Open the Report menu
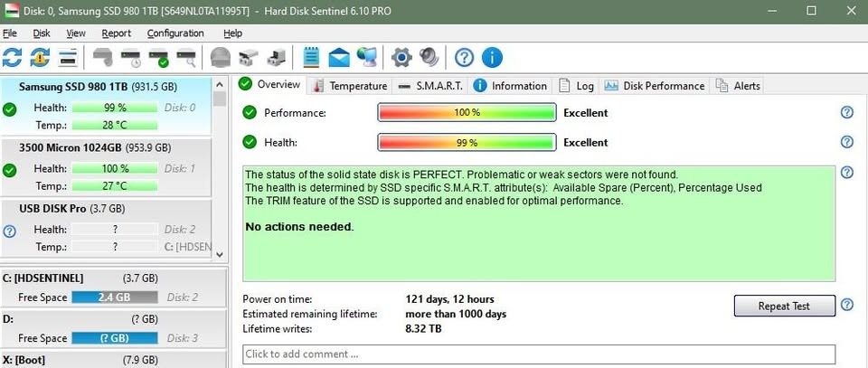This screenshot has height=368, width=868. [116, 33]
